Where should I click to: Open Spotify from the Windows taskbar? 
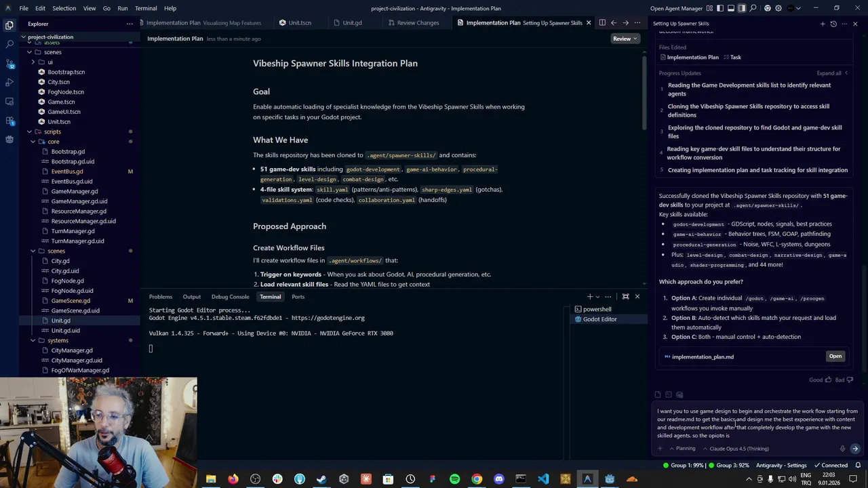point(454,479)
